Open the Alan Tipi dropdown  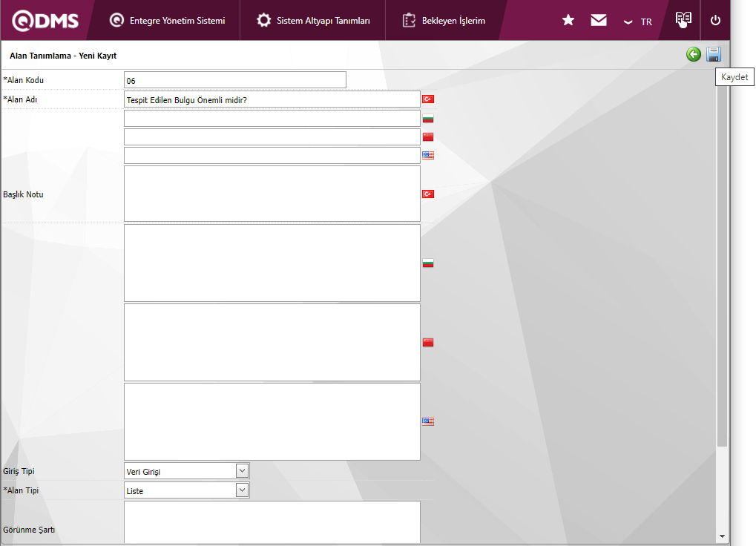[187, 490]
